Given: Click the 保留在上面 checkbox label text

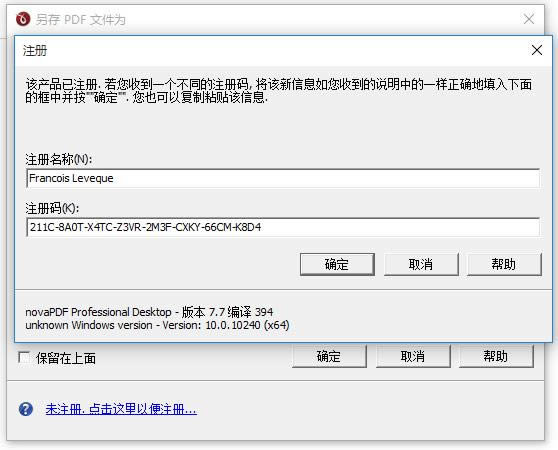Looking at the screenshot, I should [66, 358].
